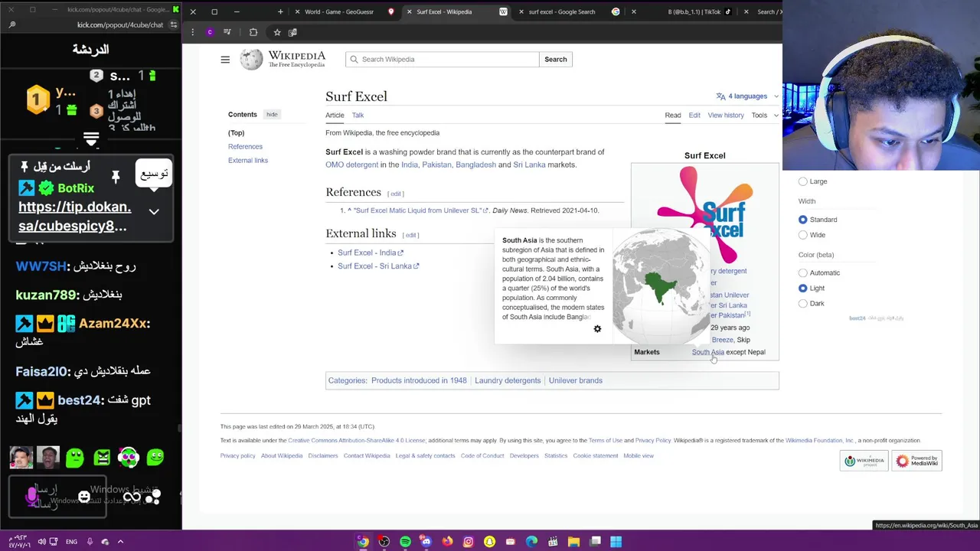Open the emoji picker smiley in chat
980x551 pixels.
pyautogui.click(x=84, y=497)
